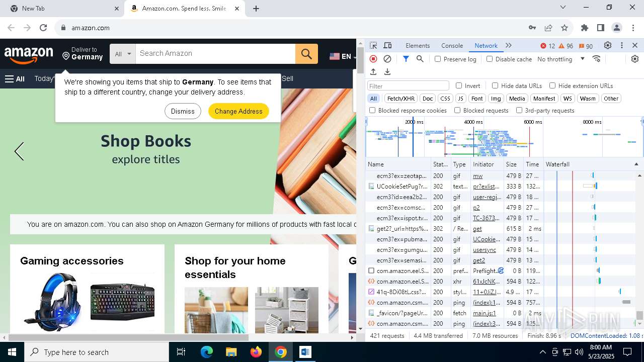This screenshot has height=362, width=644.
Task: Filter requests by Img type
Action: 496,99
